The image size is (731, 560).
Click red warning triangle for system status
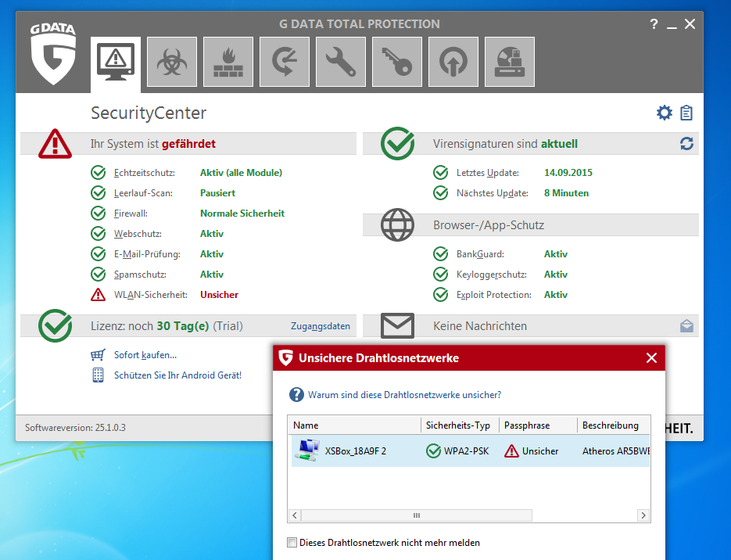[x=55, y=144]
